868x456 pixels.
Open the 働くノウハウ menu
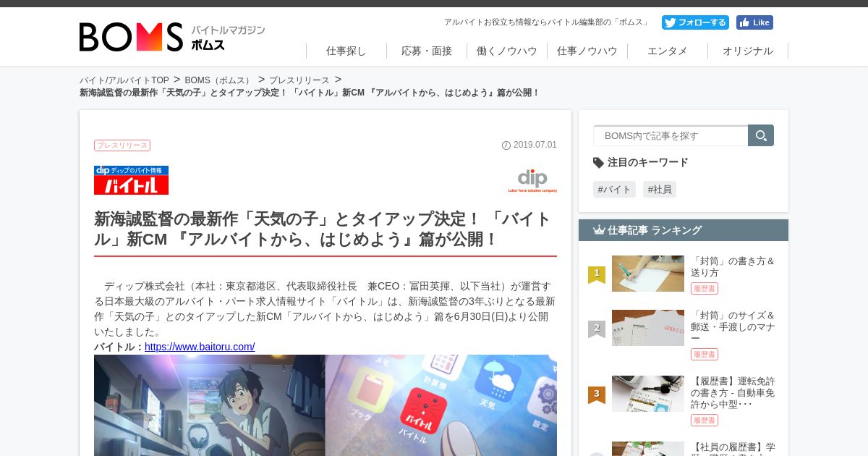(507, 51)
